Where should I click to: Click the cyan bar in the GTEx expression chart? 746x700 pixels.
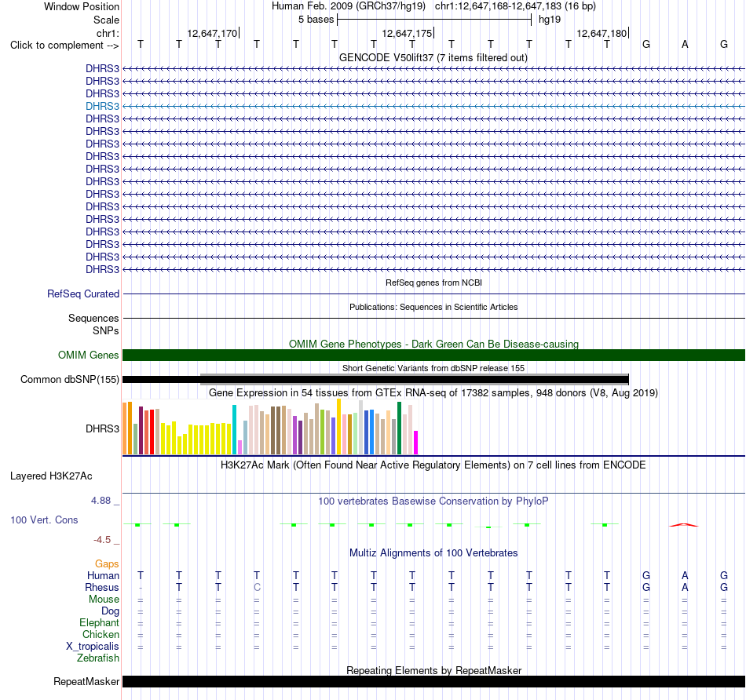[234, 430]
